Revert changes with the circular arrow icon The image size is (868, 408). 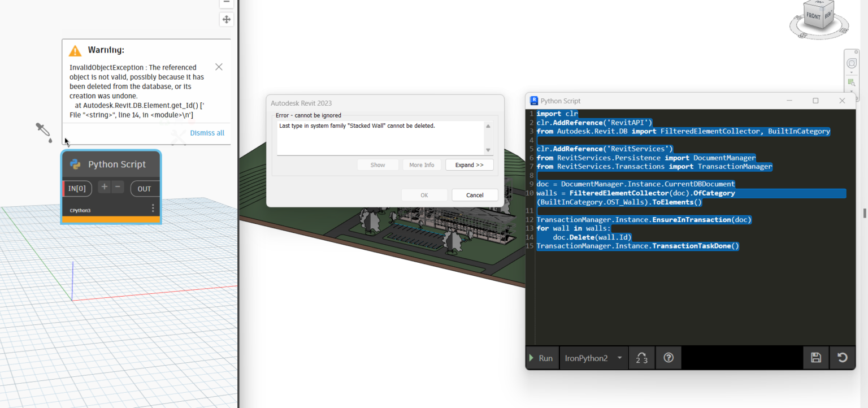point(842,358)
